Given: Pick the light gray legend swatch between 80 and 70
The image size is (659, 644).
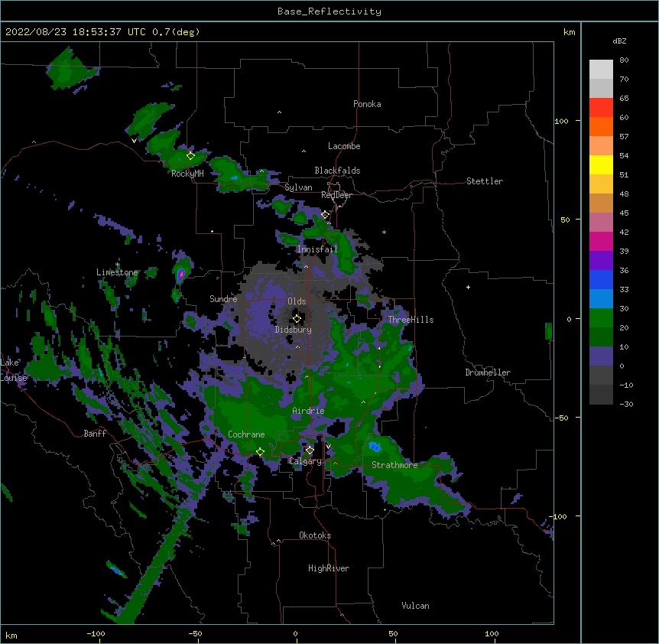Looking at the screenshot, I should coord(601,70).
